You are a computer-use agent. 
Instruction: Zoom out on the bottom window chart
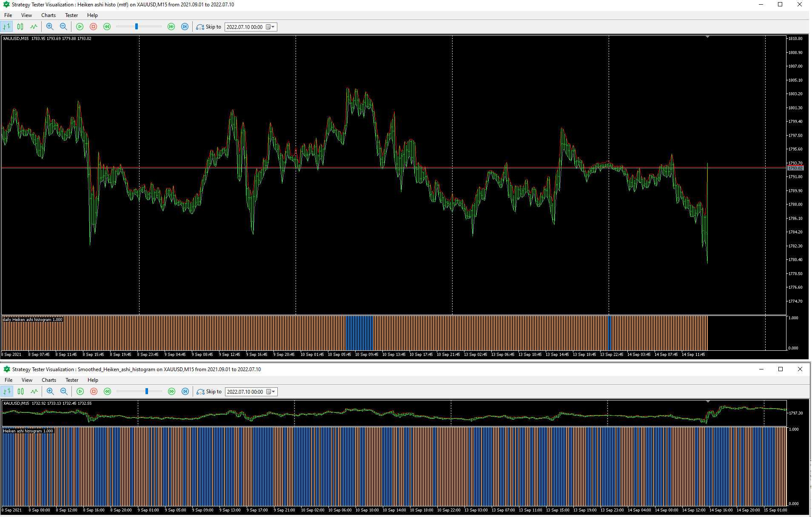click(64, 392)
